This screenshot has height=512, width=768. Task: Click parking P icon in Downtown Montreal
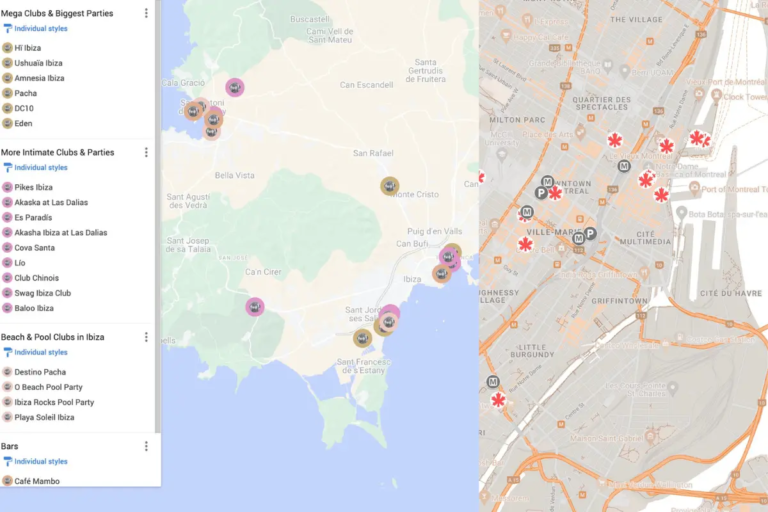tap(541, 193)
